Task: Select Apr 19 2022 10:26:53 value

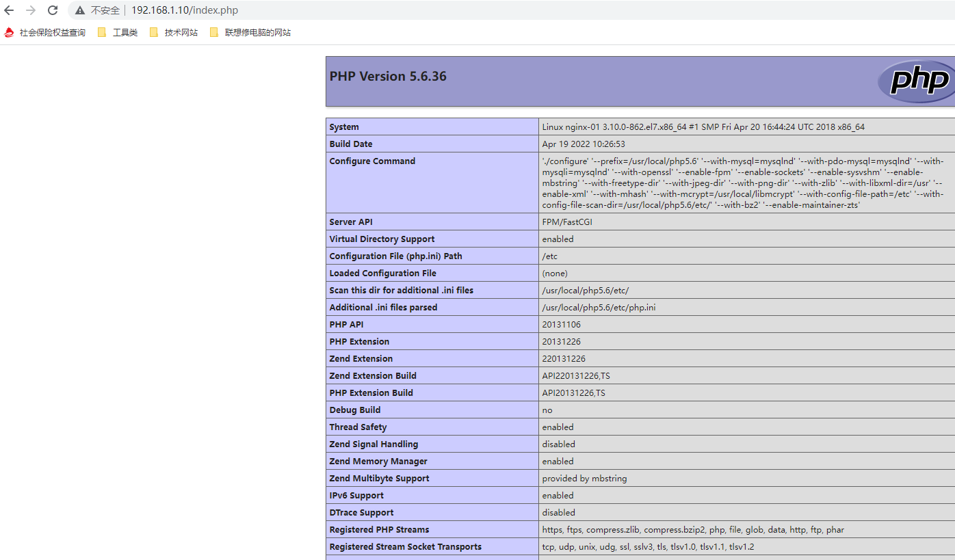Action: tap(584, 144)
